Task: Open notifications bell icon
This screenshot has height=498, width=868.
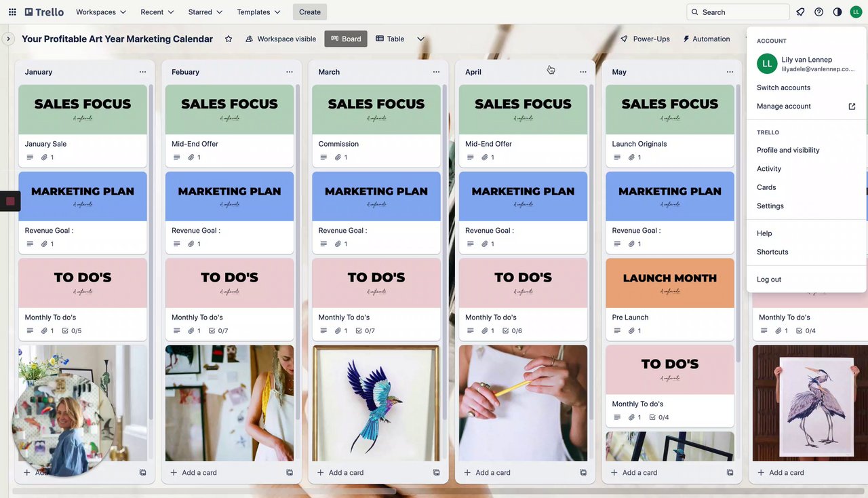Action: [x=800, y=12]
